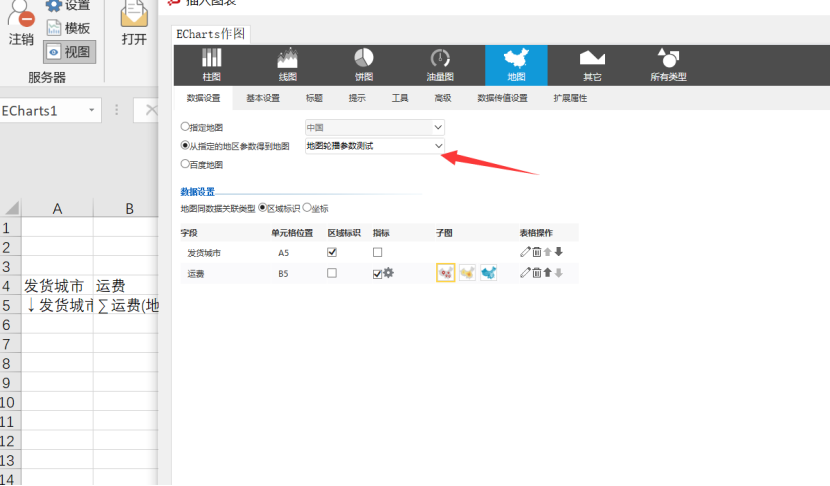Click the ECharts作图 tab
Image resolution: width=830 pixels, height=486 pixels.
click(x=211, y=34)
